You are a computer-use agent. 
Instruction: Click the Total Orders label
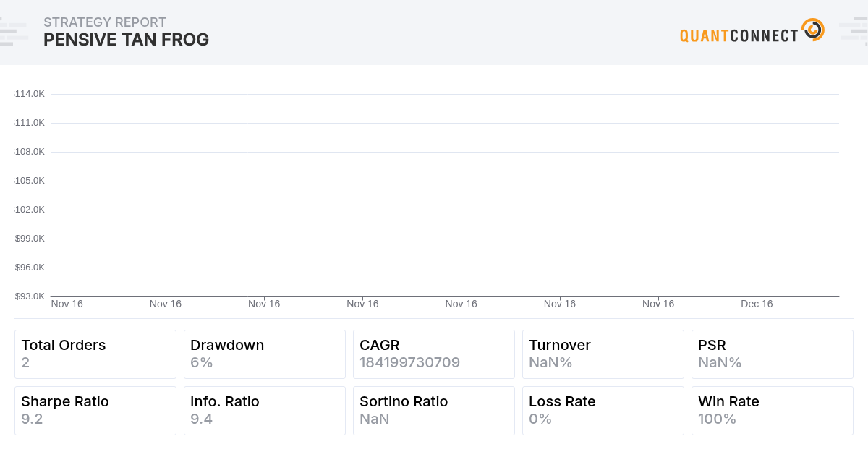[64, 345]
